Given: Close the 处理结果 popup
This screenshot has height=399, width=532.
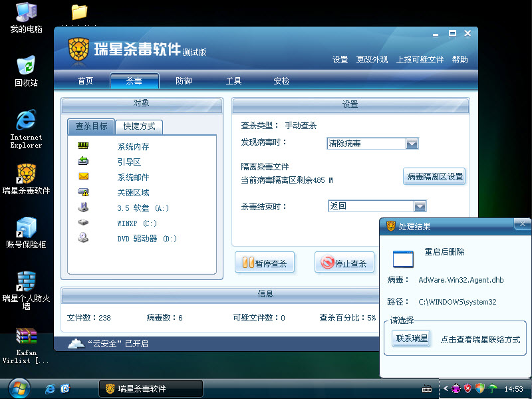Looking at the screenshot, I should [523, 224].
